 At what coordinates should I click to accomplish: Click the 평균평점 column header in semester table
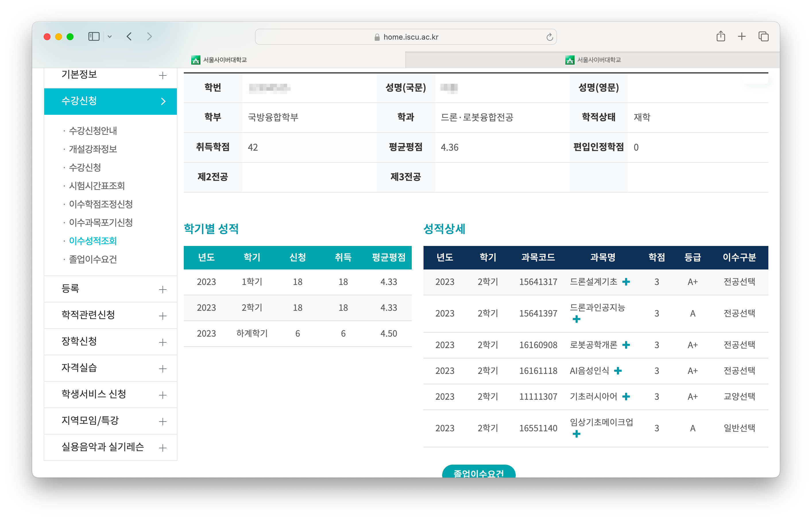(x=388, y=258)
